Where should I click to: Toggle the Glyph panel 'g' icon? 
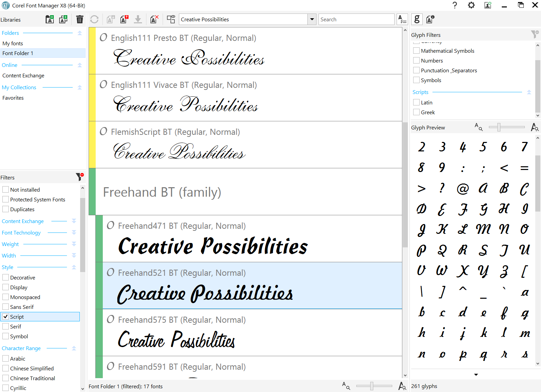click(417, 19)
